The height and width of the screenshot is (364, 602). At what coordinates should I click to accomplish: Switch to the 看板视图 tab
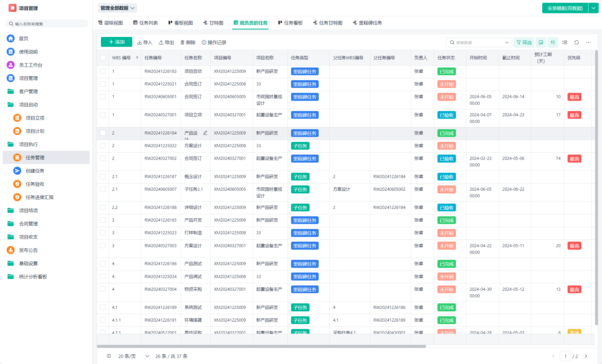tap(181, 23)
